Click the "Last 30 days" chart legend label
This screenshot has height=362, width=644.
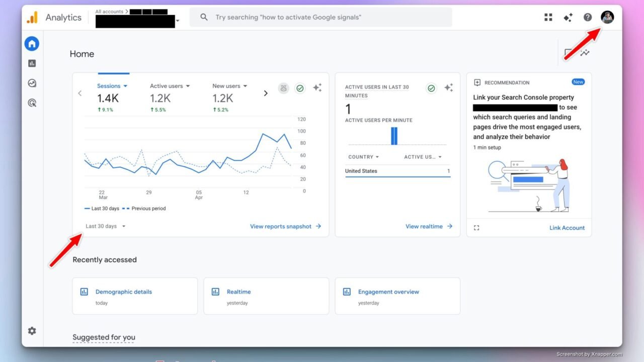click(x=105, y=208)
